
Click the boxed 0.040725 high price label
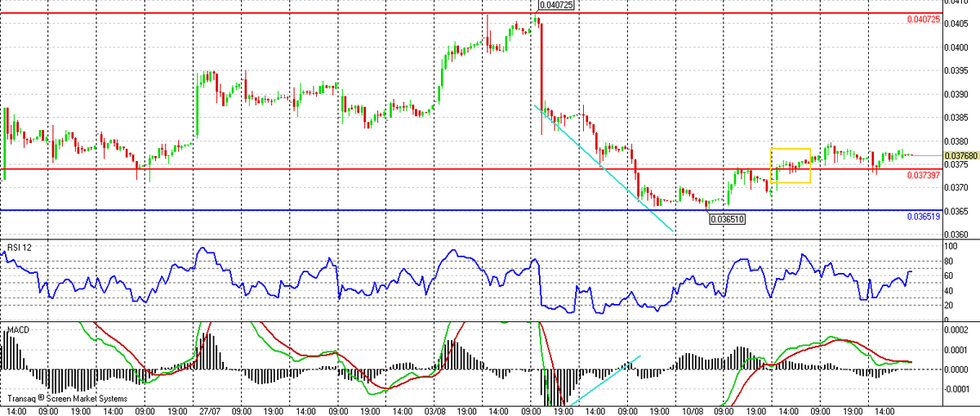[557, 5]
